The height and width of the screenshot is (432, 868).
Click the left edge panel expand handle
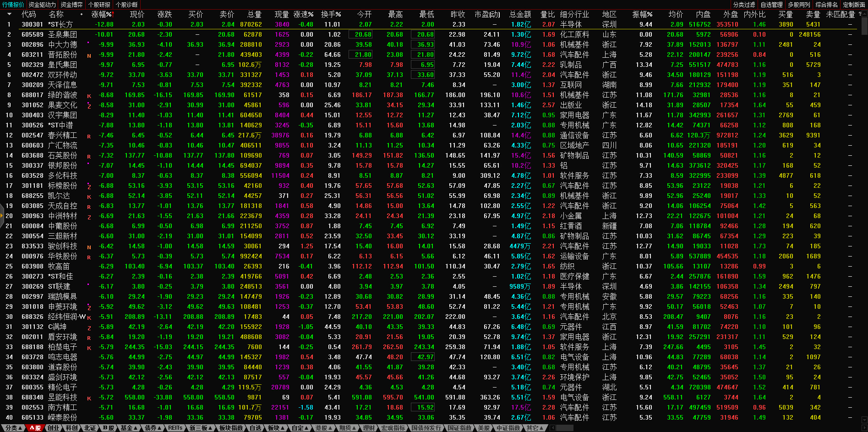pos(2,219)
